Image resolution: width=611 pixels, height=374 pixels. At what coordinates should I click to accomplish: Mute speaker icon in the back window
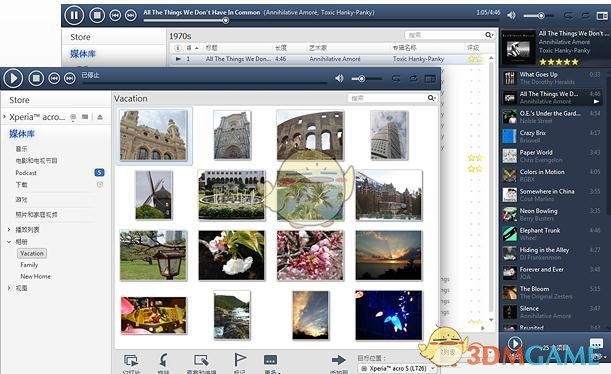511,15
